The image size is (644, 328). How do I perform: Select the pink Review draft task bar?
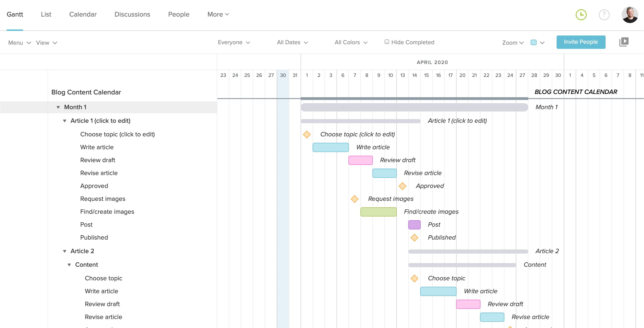tap(360, 160)
